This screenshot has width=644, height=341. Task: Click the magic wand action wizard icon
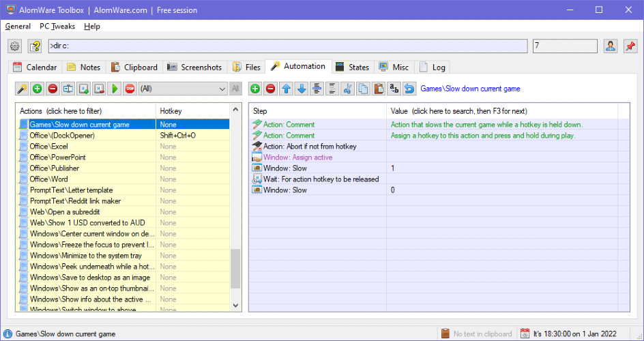(23, 88)
